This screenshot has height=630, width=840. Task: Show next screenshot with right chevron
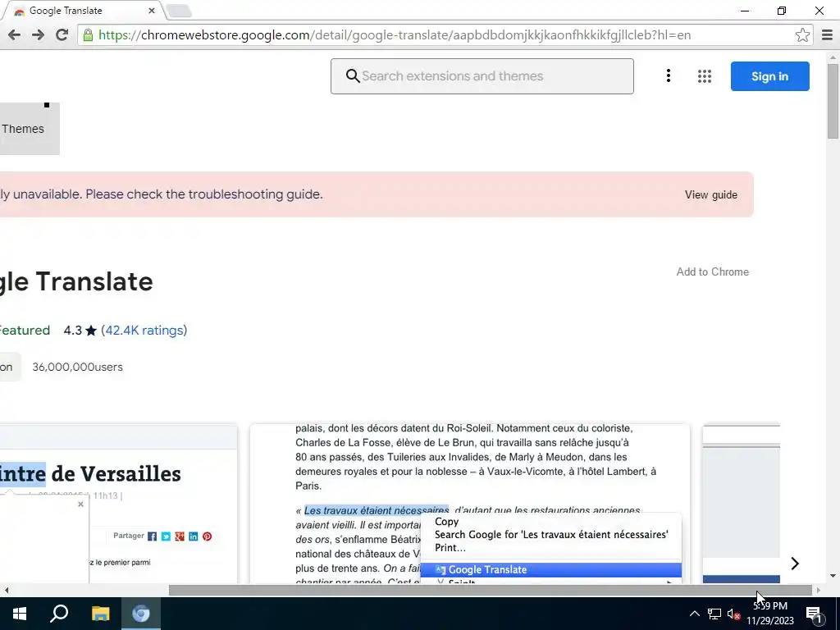coord(795,563)
